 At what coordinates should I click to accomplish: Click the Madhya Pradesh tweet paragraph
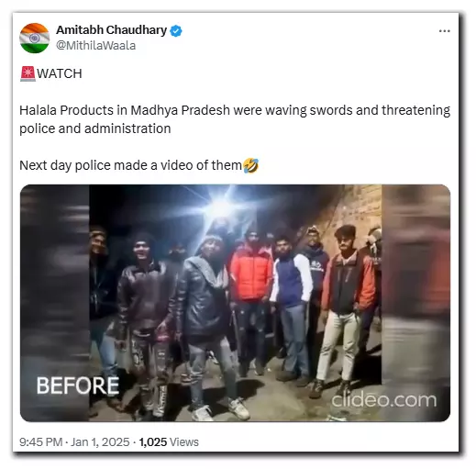tap(235, 119)
